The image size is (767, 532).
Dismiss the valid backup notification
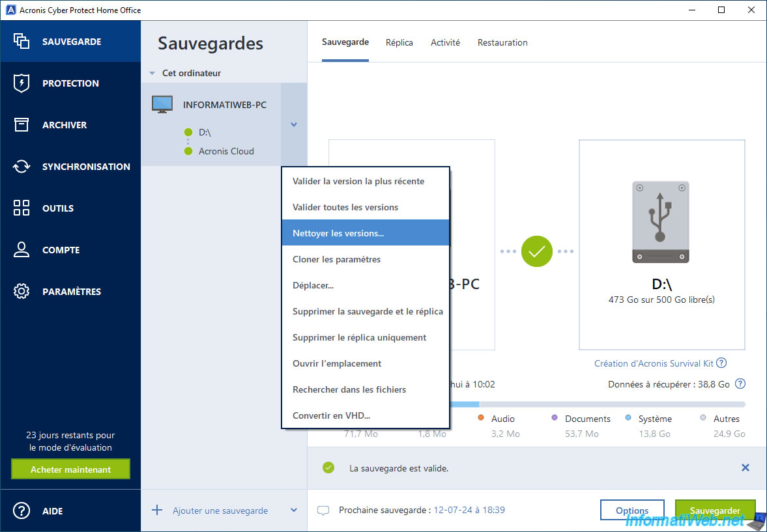(745, 468)
